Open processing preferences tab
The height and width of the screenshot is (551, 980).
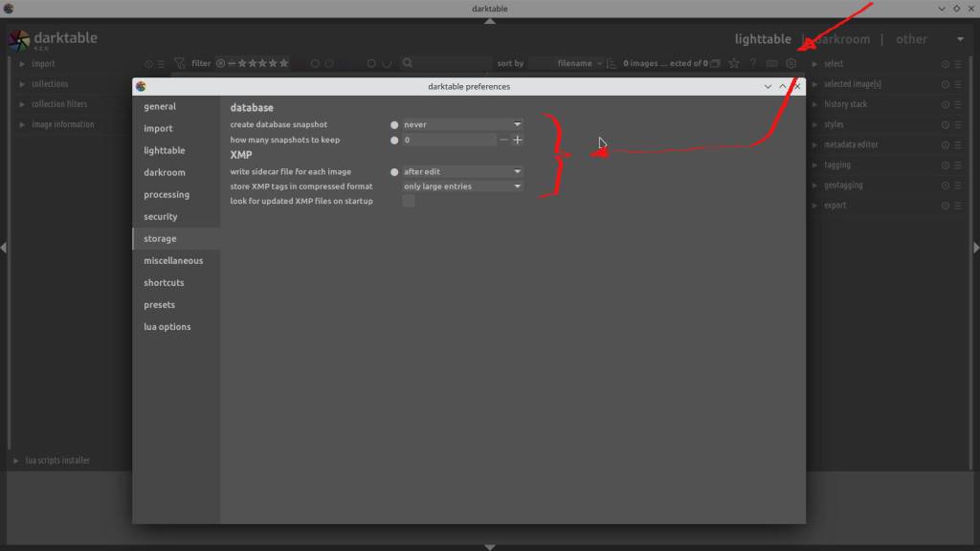(x=176, y=194)
